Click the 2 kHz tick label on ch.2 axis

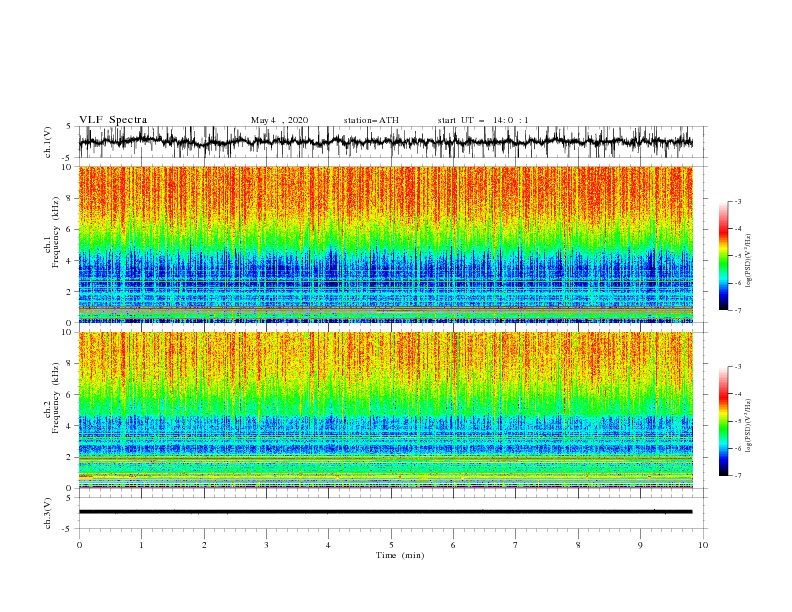(70, 457)
